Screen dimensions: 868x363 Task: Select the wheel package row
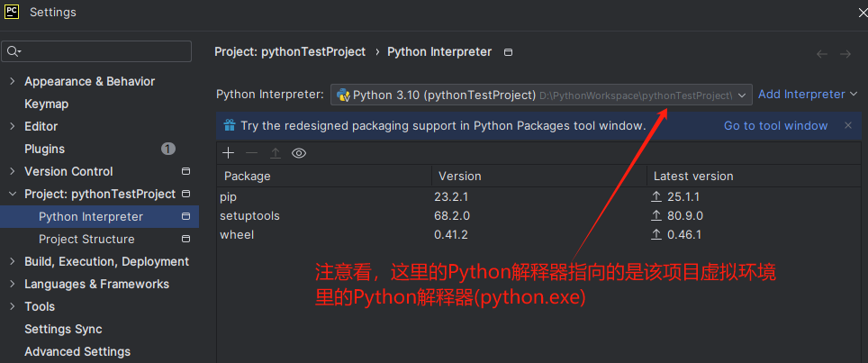point(538,234)
